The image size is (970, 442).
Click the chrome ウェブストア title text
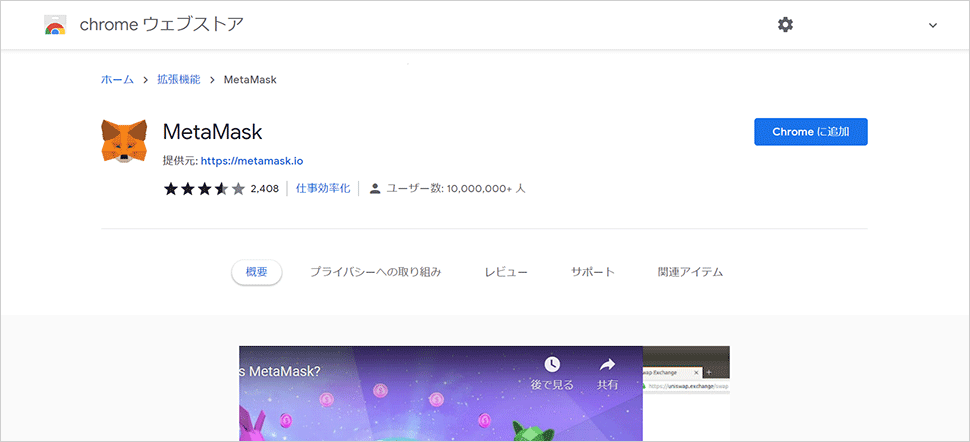point(161,25)
